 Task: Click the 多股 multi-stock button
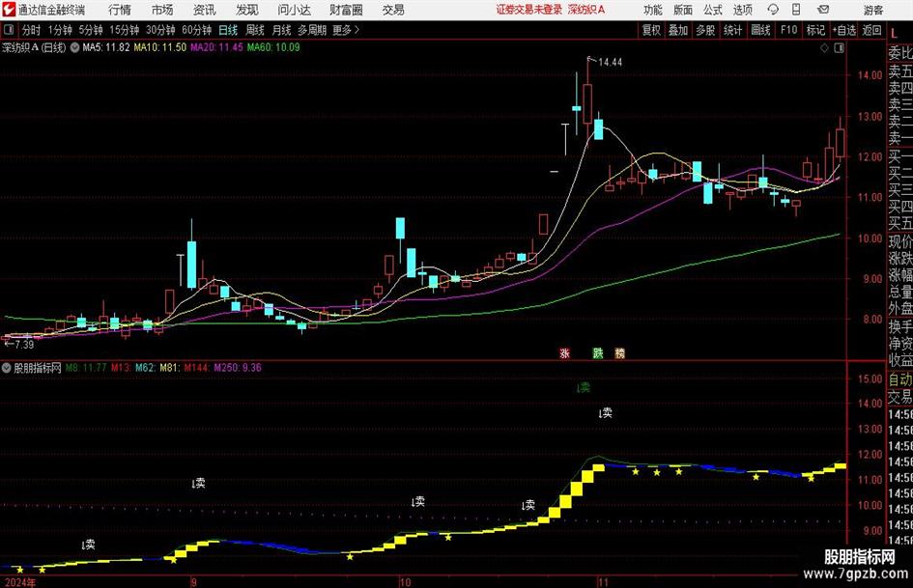(x=705, y=30)
